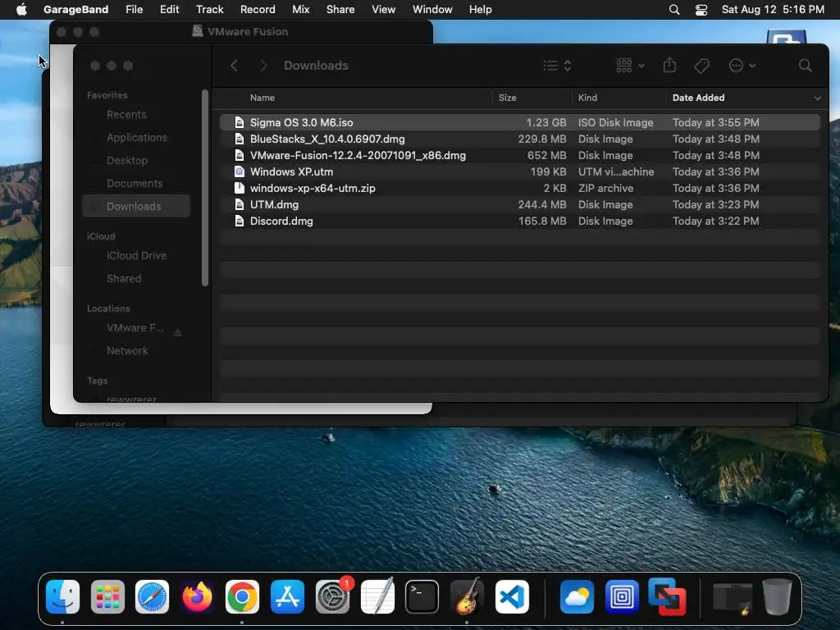The image size is (840, 630).
Task: Select BlueStacks_X_10.4.0.6907.dmg file
Action: [519, 139]
